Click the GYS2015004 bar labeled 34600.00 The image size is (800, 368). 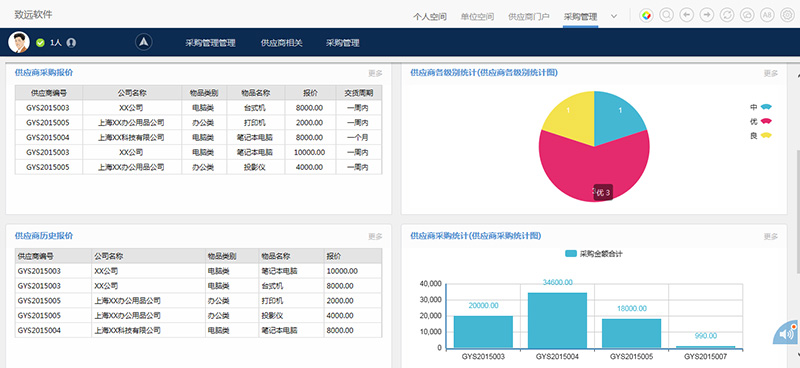[x=557, y=321]
